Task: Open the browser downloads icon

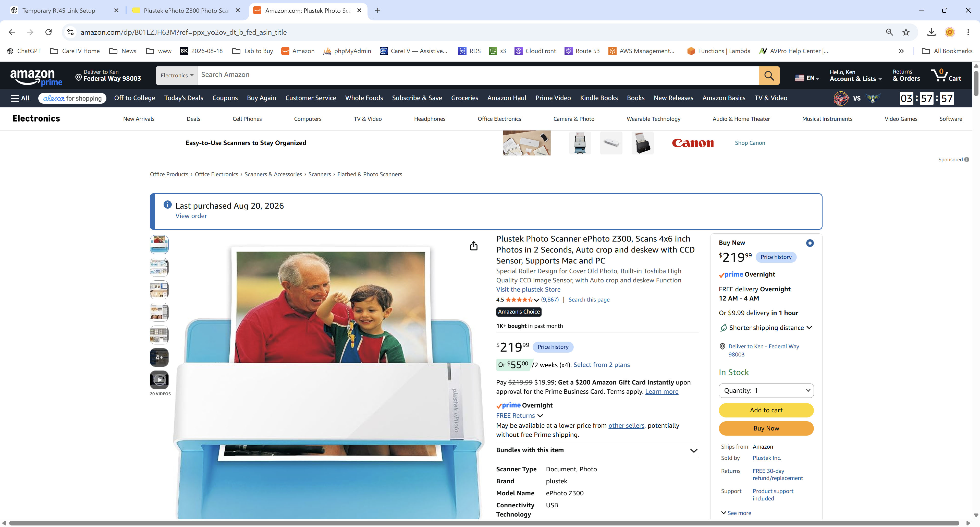Action: (931, 32)
